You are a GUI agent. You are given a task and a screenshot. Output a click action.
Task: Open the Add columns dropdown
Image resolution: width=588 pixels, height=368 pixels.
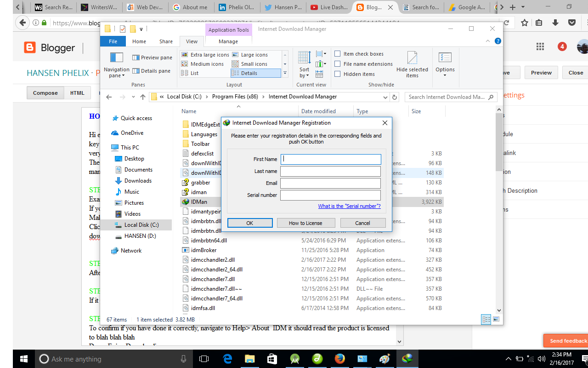321,64
